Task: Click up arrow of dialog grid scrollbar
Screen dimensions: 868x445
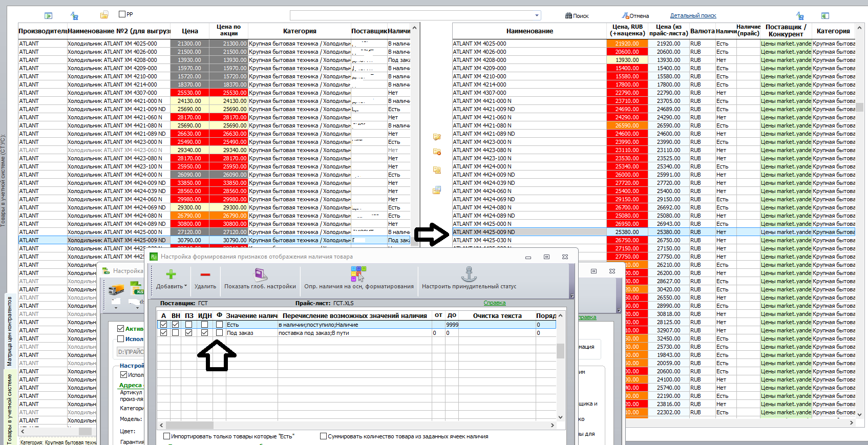Action: tap(560, 316)
